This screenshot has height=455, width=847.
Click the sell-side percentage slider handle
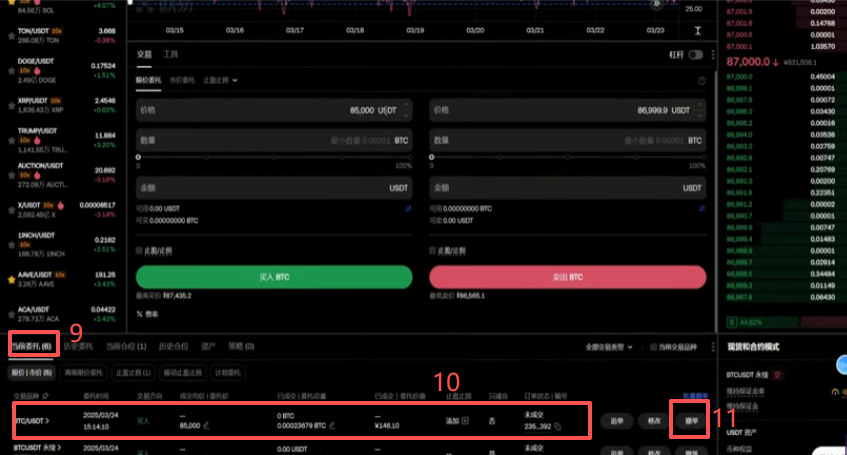pos(432,157)
